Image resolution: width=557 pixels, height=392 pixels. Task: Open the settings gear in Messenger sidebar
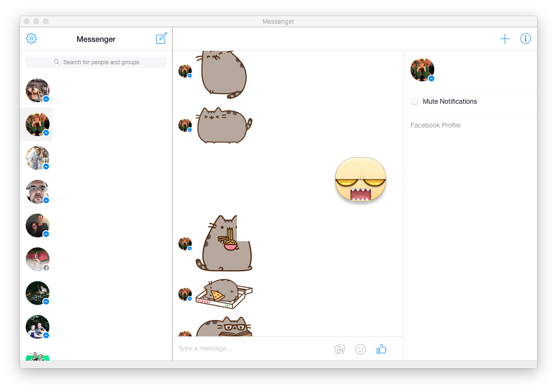31,39
